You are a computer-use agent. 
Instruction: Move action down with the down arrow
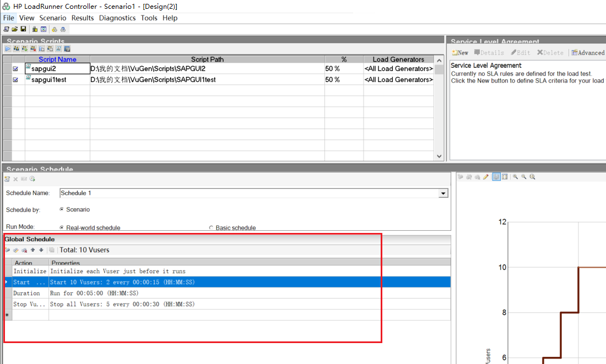coord(41,250)
